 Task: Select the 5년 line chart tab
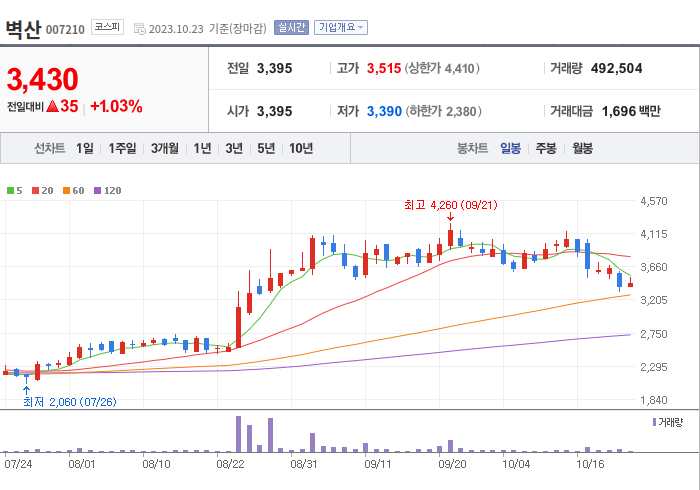[266, 148]
